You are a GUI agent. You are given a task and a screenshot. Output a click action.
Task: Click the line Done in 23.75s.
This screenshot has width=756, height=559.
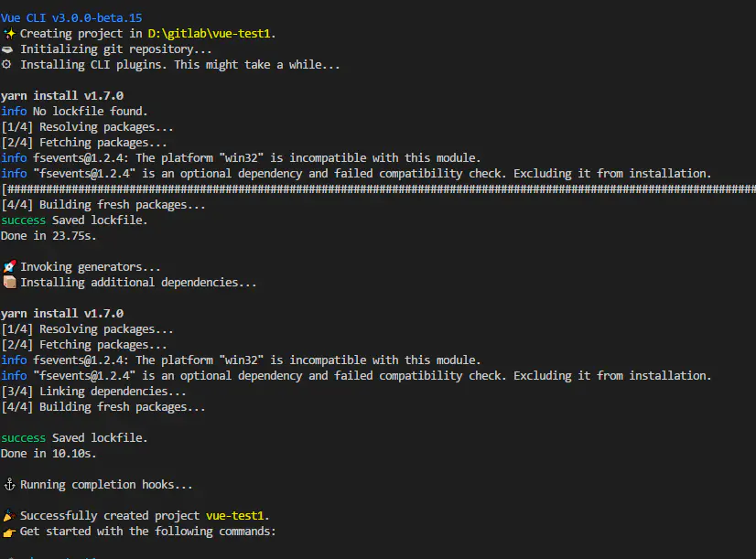49,236
